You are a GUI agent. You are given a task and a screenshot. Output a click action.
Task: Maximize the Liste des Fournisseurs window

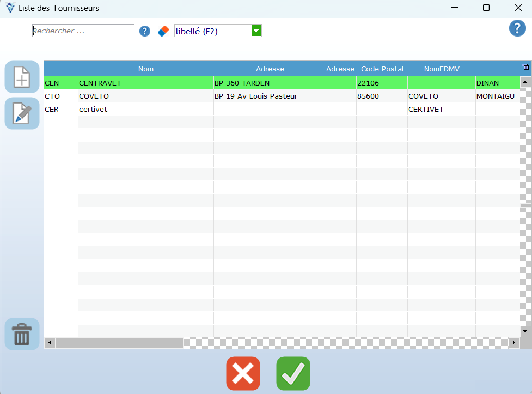(x=486, y=8)
